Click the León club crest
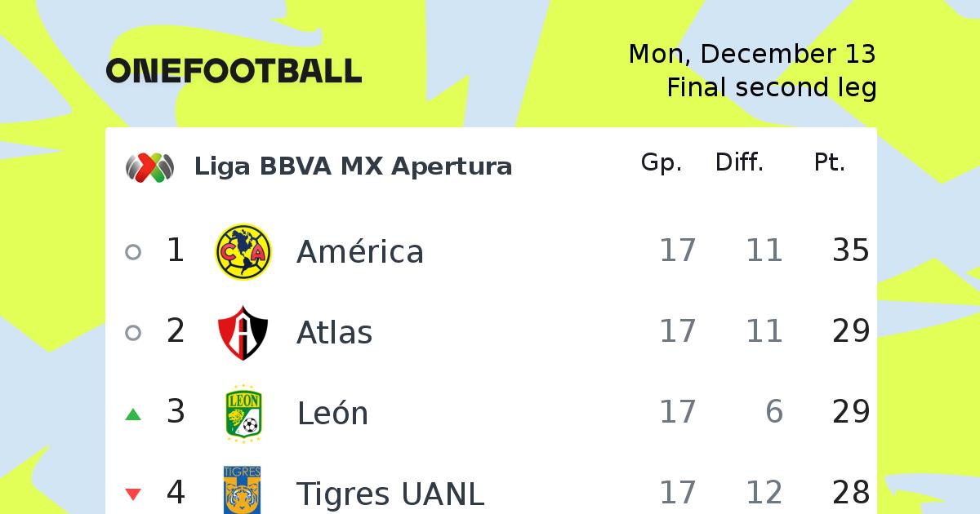The image size is (980, 514). click(243, 413)
